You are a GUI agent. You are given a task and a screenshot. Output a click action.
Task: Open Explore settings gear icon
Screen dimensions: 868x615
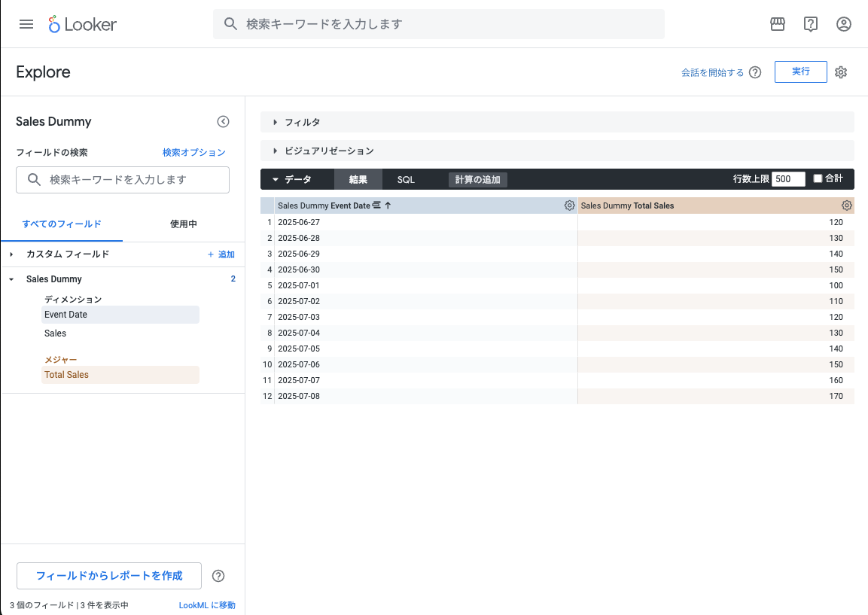point(842,72)
